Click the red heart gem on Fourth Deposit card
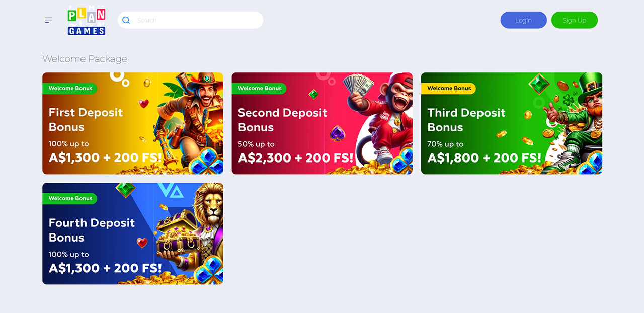 pos(142,243)
